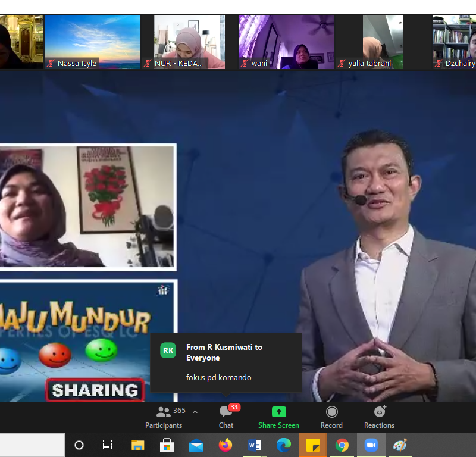The height and width of the screenshot is (457, 476).
Task: Open Microsoft Word from the taskbar
Action: point(255,445)
